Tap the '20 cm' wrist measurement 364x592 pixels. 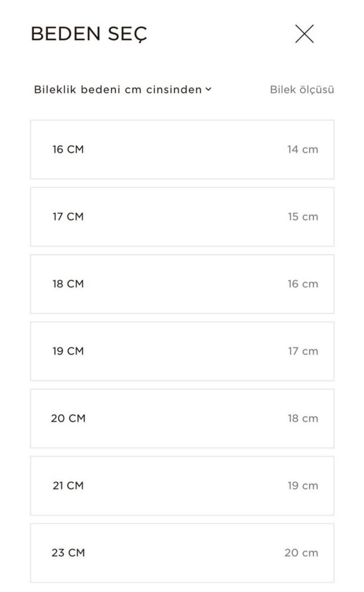(x=301, y=553)
